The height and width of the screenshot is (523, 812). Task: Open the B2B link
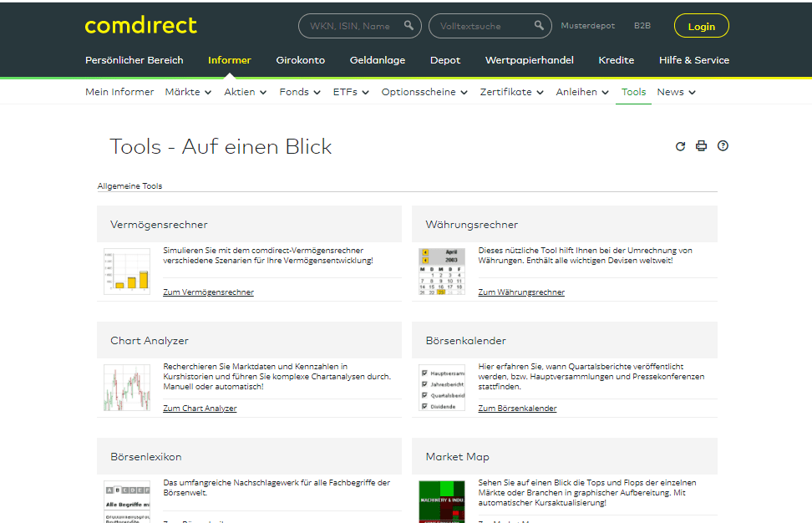(x=642, y=25)
